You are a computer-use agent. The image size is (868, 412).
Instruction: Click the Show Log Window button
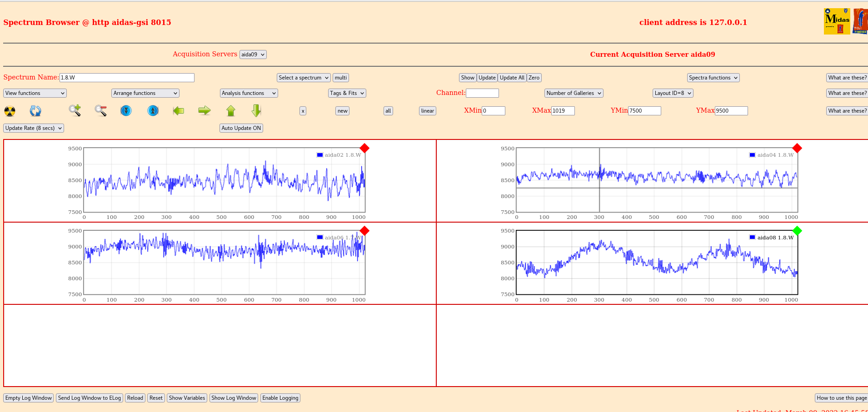pos(234,398)
